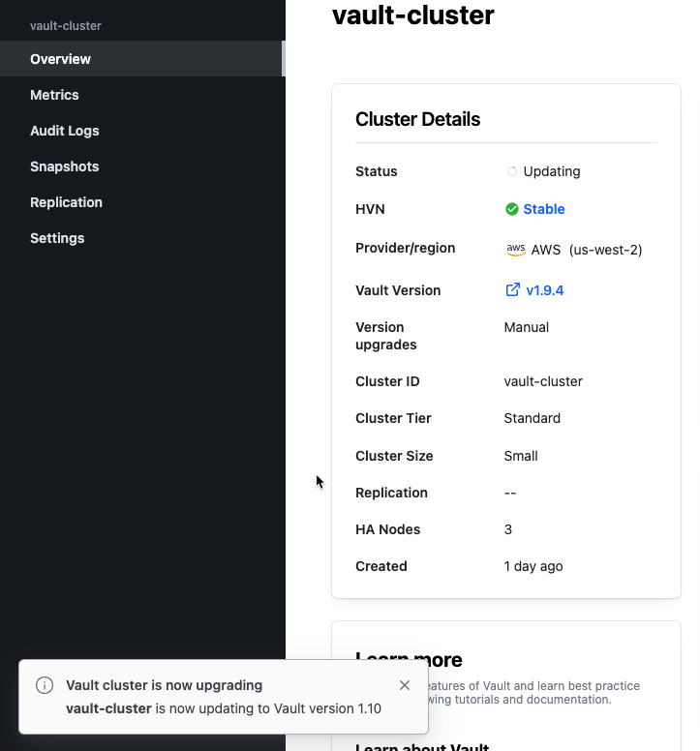
Task: Click the AWS provider logo icon
Action: pos(515,250)
